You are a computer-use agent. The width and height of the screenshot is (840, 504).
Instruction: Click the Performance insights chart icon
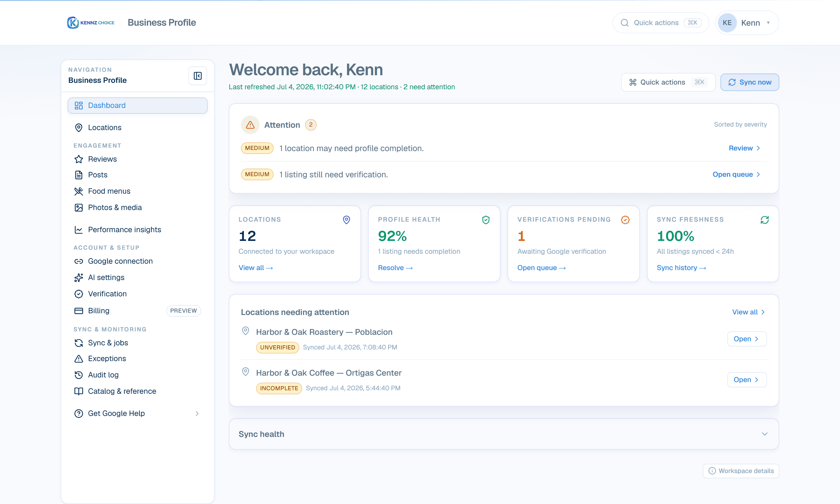(79, 230)
